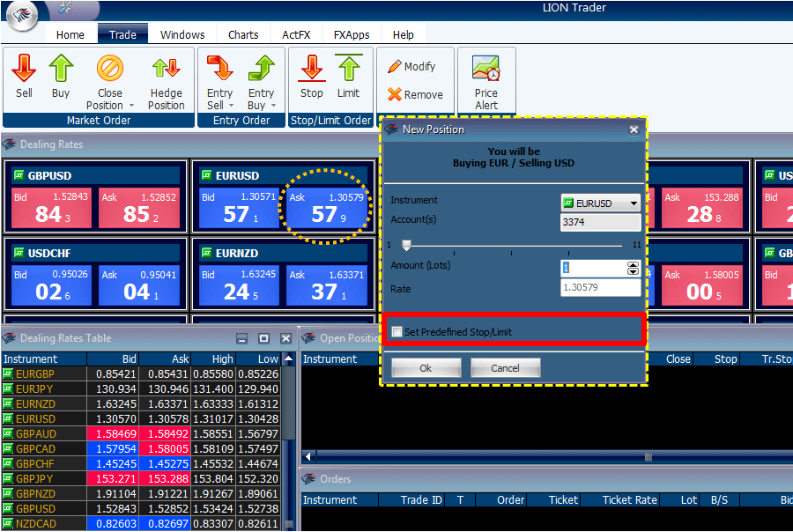The width and height of the screenshot is (793, 532).
Task: Open the Help ribbon tab
Action: click(403, 35)
